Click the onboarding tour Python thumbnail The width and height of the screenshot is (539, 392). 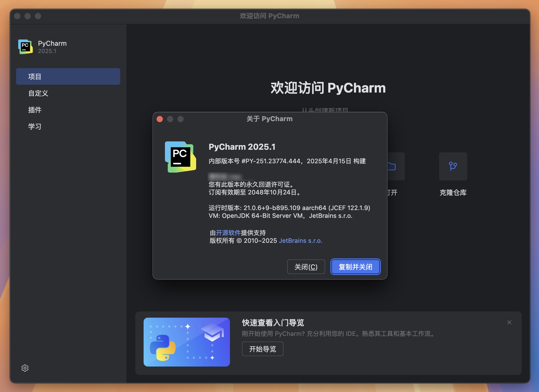coord(187,342)
